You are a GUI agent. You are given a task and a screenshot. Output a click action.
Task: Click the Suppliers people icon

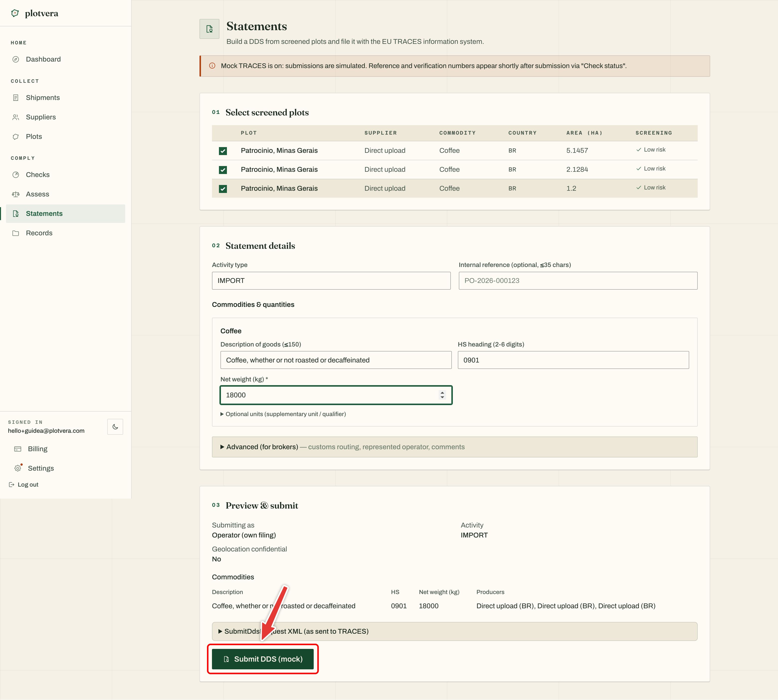16,117
